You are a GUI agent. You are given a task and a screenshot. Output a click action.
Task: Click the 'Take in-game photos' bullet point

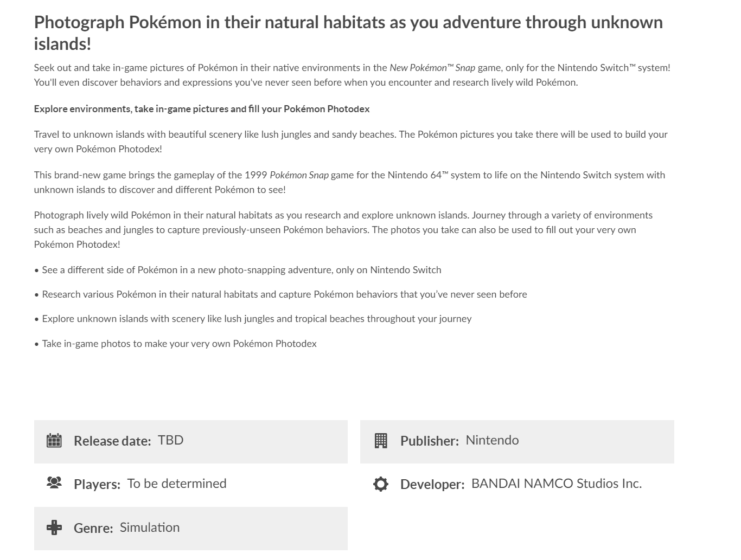179,344
